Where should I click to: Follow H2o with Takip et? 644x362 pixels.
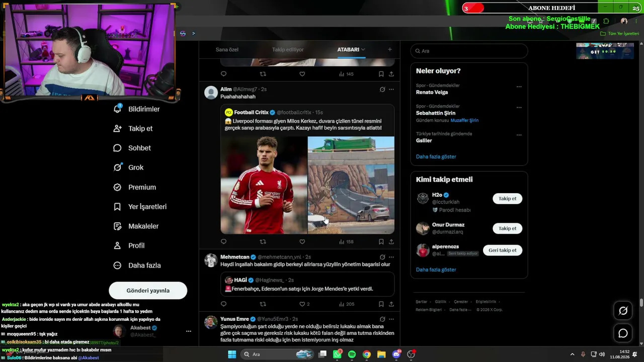(507, 199)
